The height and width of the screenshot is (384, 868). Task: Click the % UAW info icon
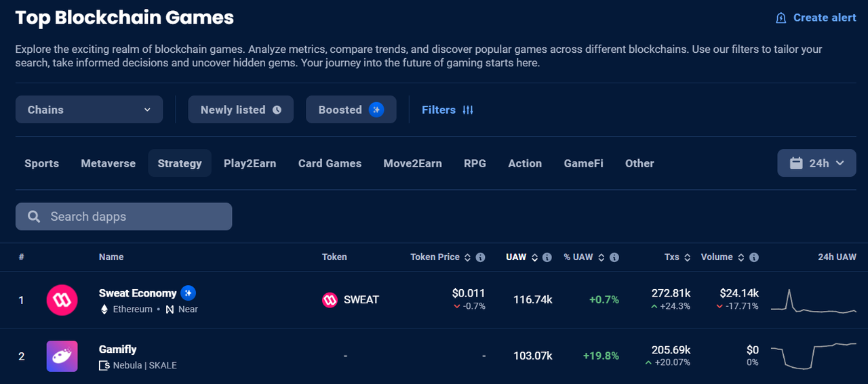(614, 257)
